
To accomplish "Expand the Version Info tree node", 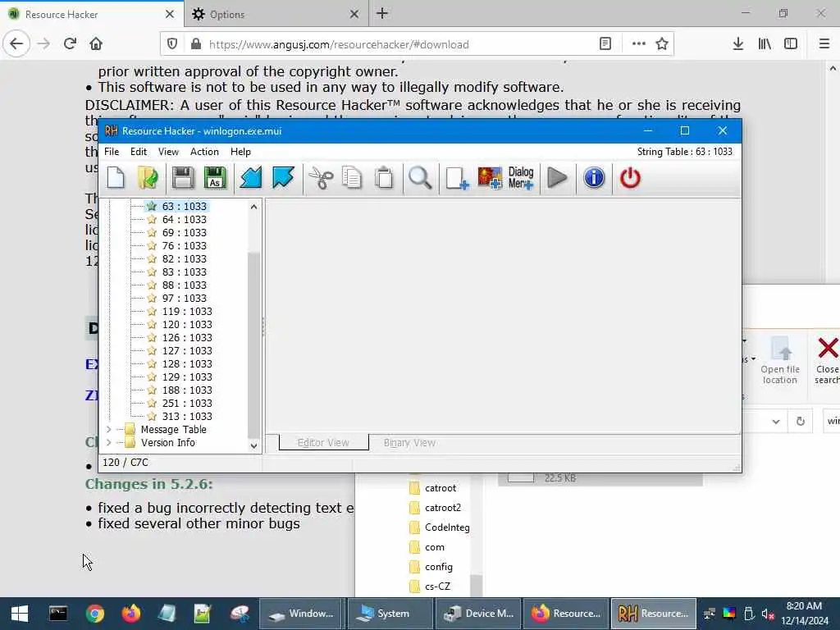I will [109, 442].
